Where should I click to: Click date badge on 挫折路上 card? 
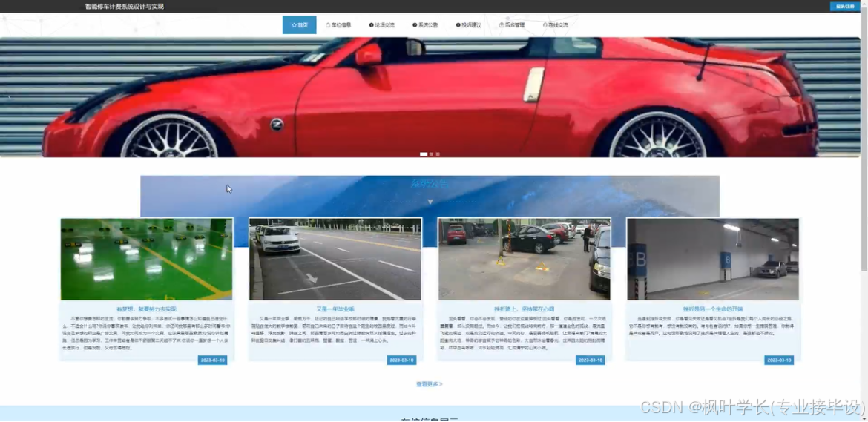point(591,360)
